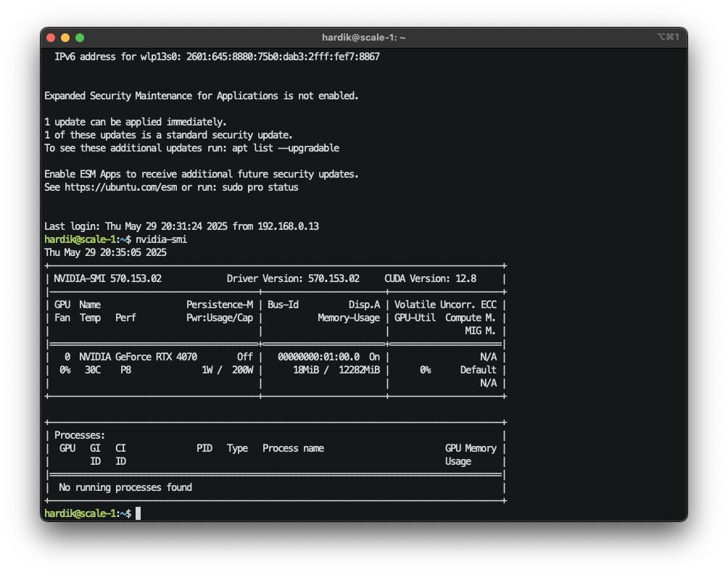Click the timestamp 'Thu May 29 20:35:05 2025'
This screenshot has width=728, height=575.
(x=105, y=252)
